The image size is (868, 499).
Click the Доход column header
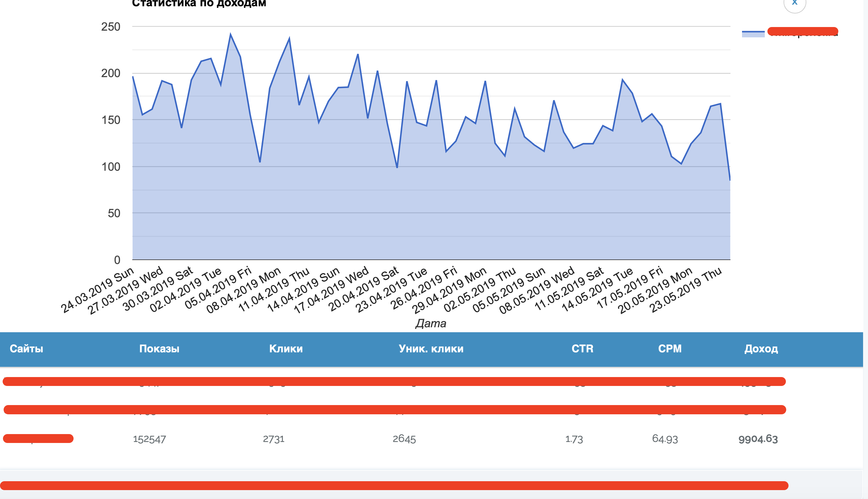tap(761, 349)
